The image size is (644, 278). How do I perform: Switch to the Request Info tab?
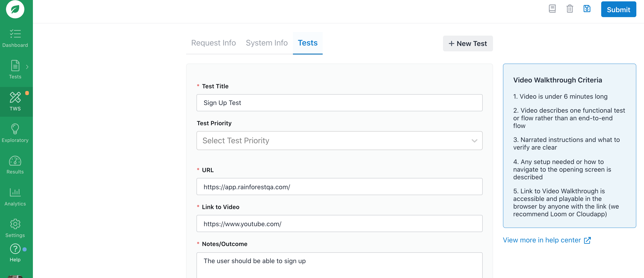click(x=213, y=43)
